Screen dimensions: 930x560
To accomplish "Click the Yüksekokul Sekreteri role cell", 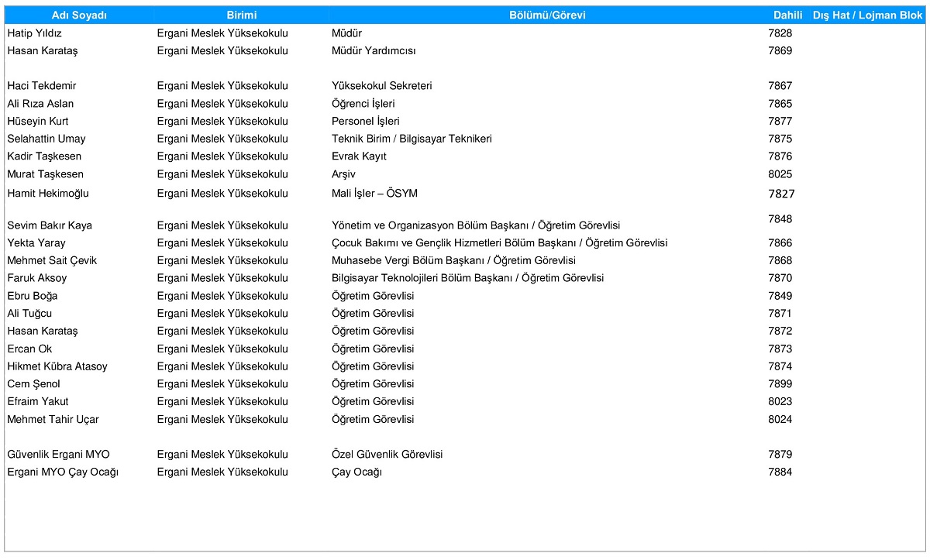I will (x=381, y=86).
